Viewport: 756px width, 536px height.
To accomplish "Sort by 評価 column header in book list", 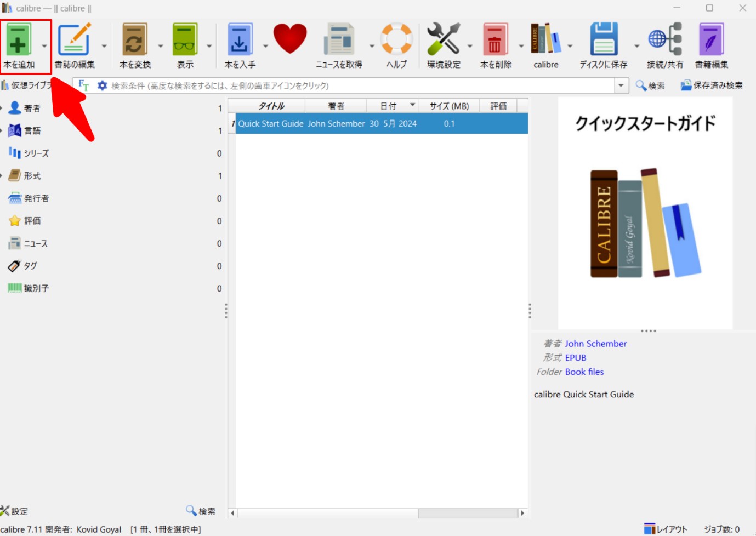I will point(498,106).
